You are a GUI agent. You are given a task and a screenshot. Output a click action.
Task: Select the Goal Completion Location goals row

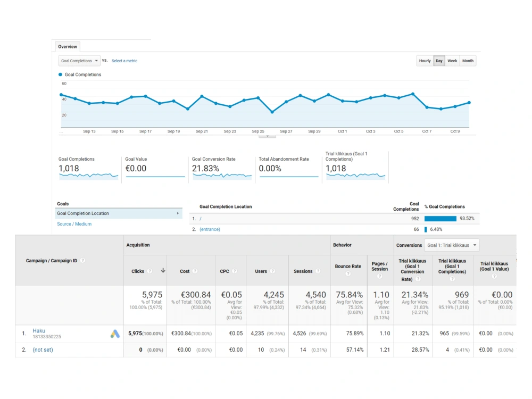point(119,213)
